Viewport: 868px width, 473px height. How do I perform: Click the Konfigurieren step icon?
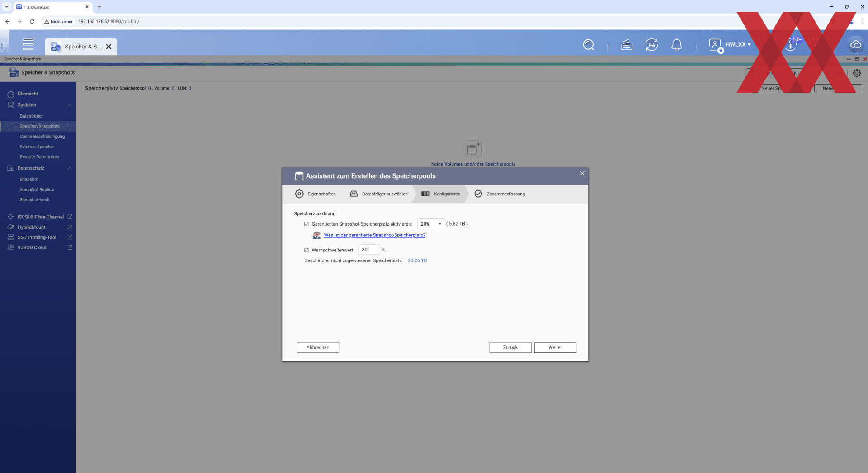click(x=425, y=194)
